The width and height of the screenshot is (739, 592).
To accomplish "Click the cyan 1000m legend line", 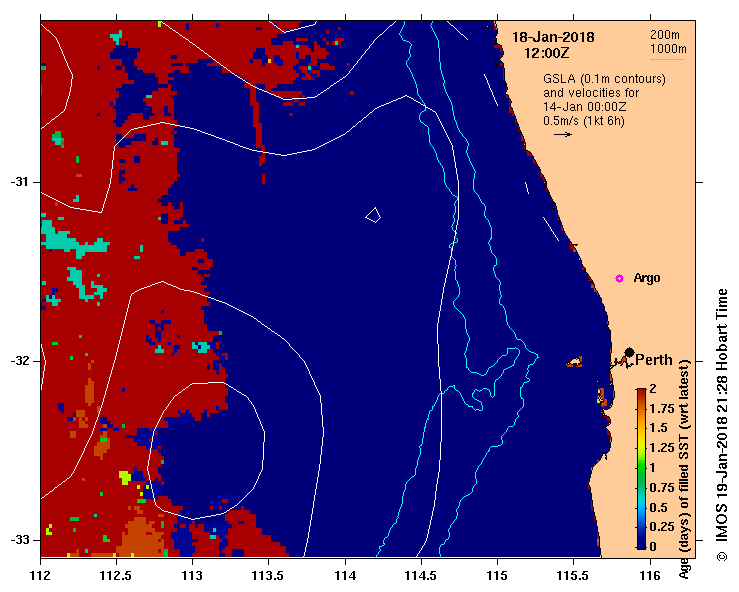I will tap(666, 59).
